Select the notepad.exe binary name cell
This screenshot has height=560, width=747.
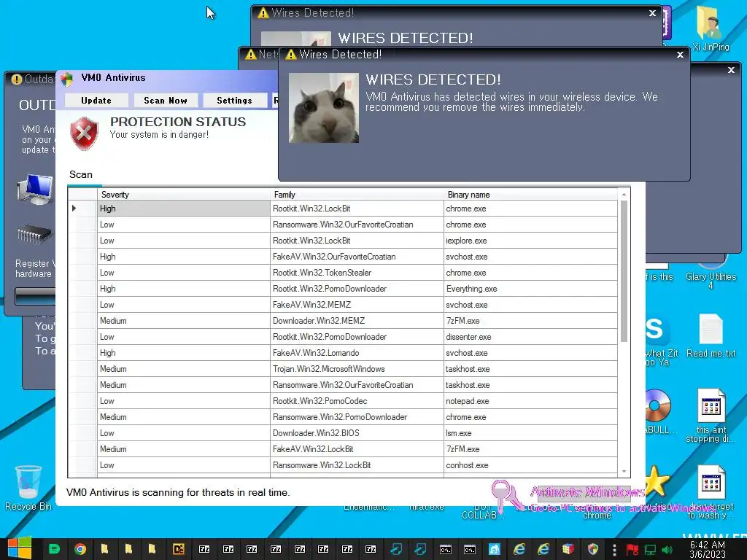[530, 401]
